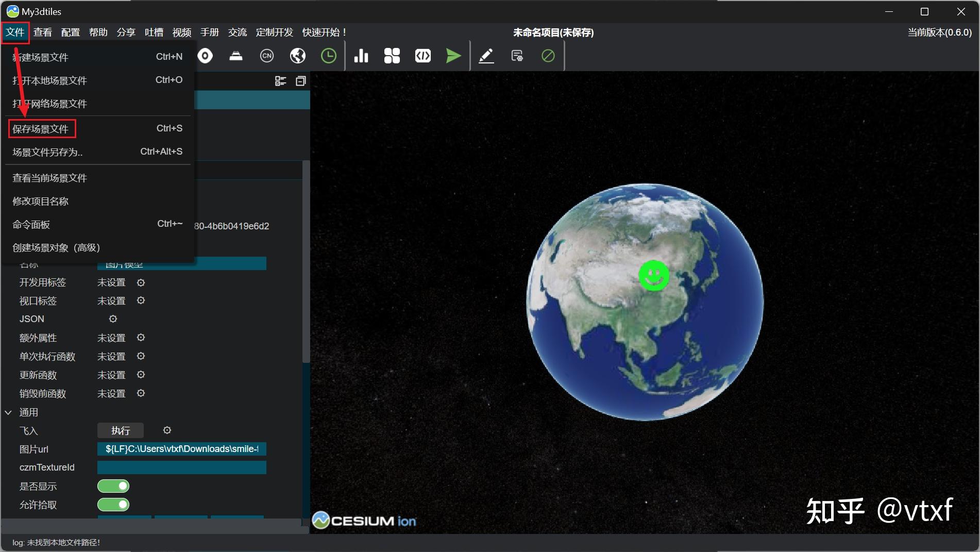Click gear icon beside 单次执行函数

[x=141, y=356]
